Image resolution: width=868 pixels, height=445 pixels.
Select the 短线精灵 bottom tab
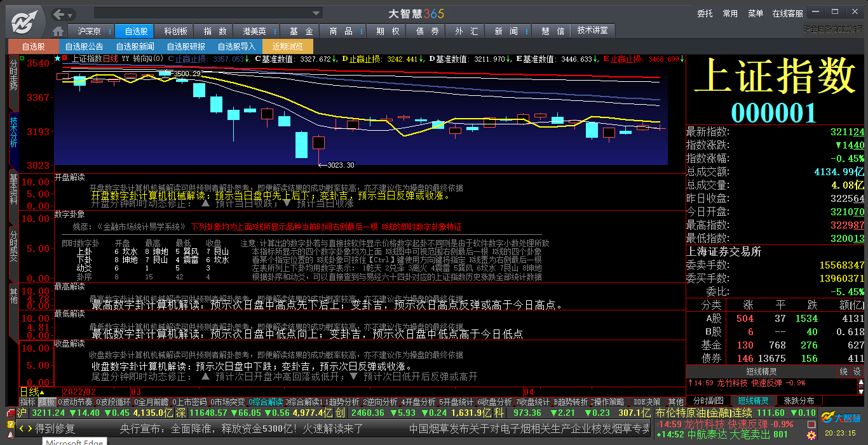pyautogui.click(x=753, y=401)
